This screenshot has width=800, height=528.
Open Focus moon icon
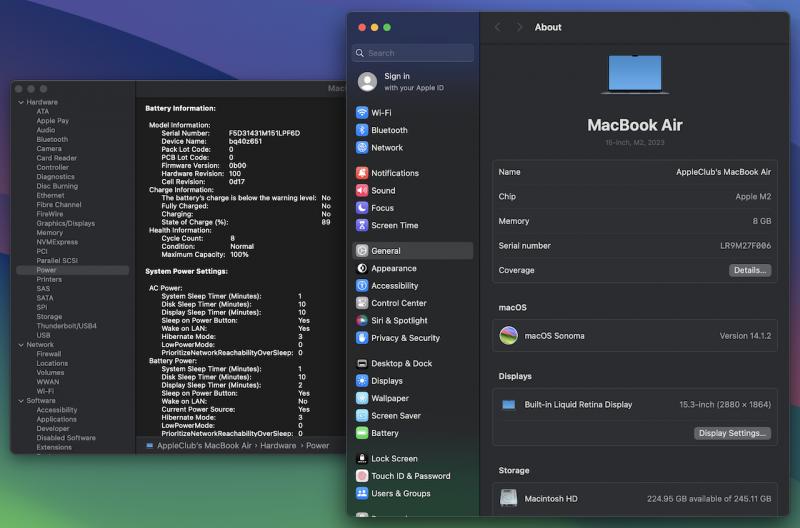pos(362,208)
